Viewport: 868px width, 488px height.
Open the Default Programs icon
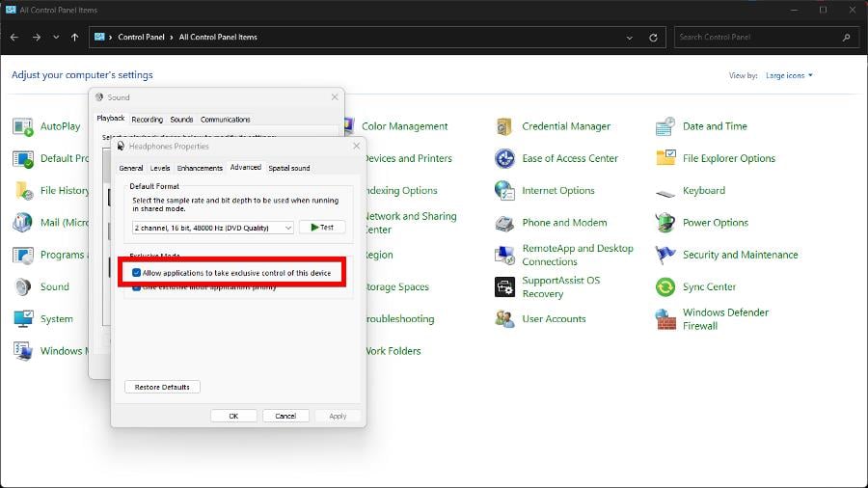[23, 159]
